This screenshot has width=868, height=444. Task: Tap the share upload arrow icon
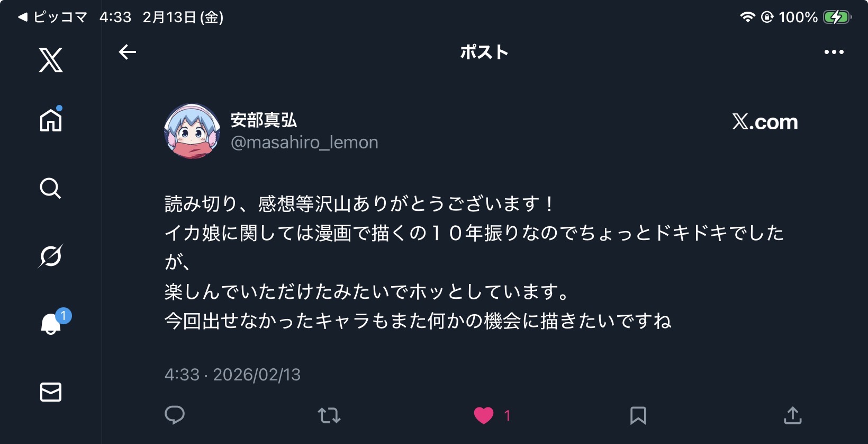click(792, 415)
